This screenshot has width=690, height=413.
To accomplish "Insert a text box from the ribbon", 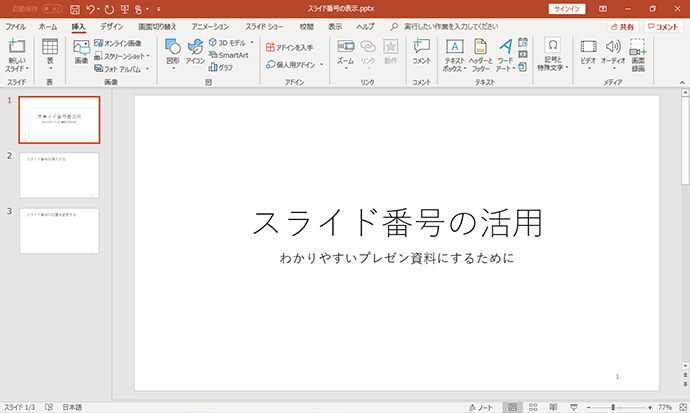I will [454, 55].
